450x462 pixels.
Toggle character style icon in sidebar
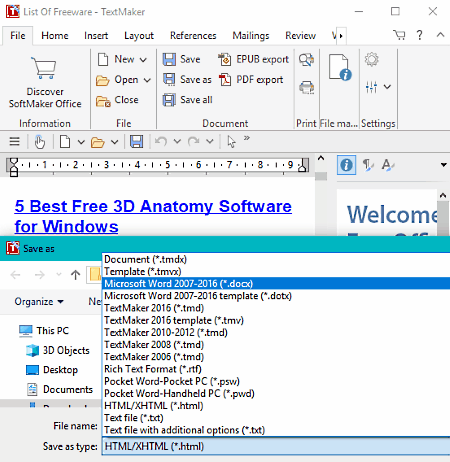(x=387, y=165)
